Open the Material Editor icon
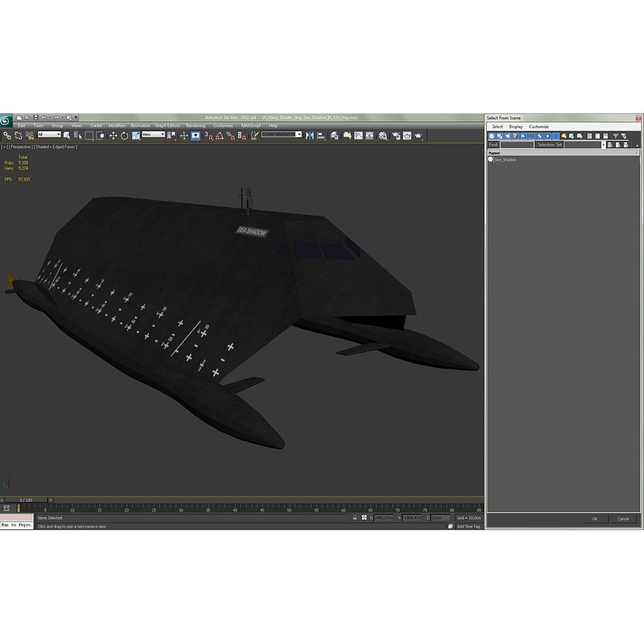 [x=383, y=135]
